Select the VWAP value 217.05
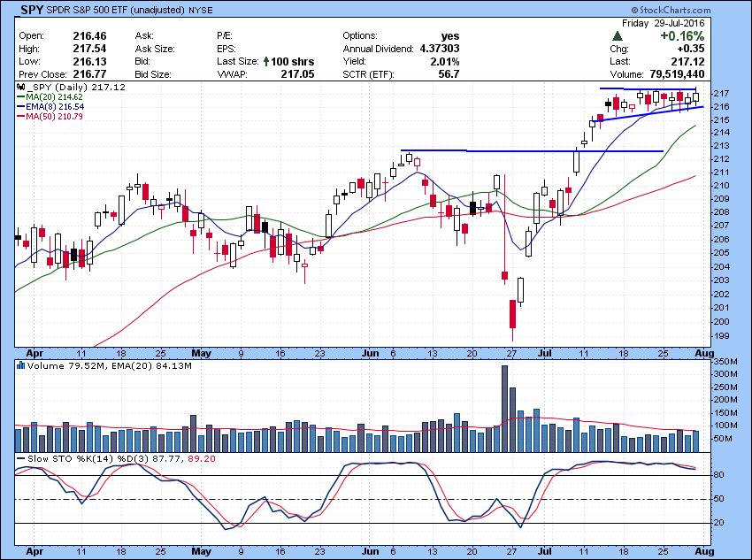This screenshot has height=560, width=752. point(297,74)
